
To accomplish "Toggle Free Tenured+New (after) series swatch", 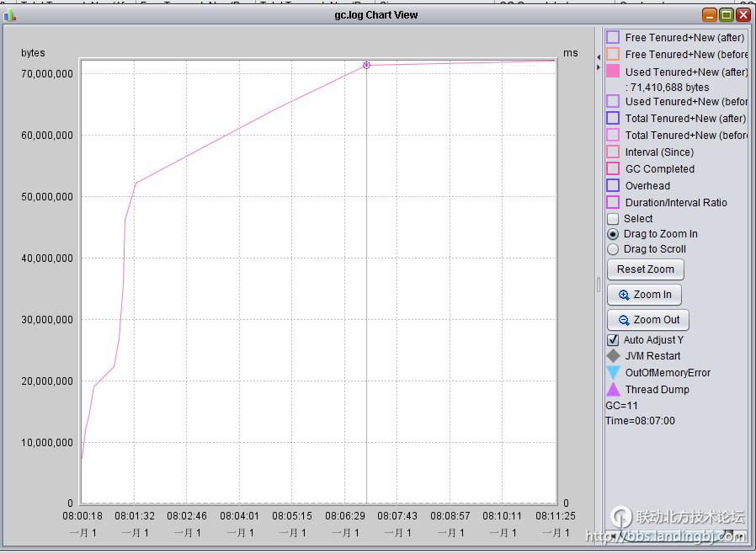I will pos(613,38).
